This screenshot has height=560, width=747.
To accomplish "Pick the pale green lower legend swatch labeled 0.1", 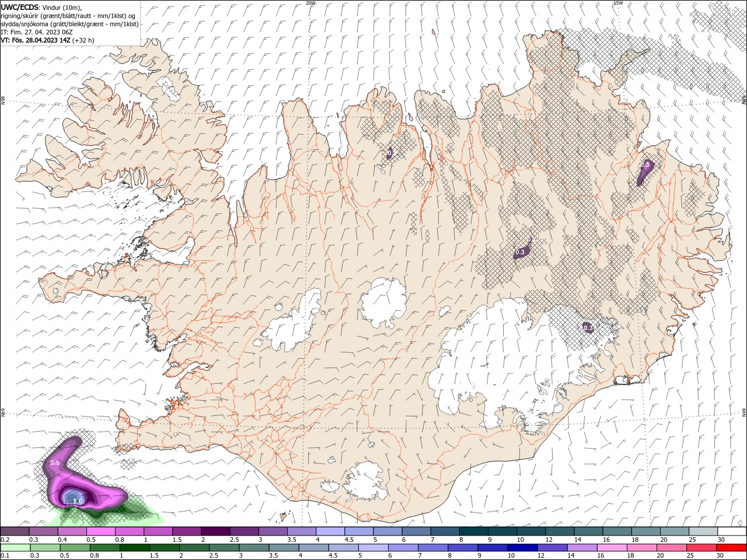I will tap(15, 548).
